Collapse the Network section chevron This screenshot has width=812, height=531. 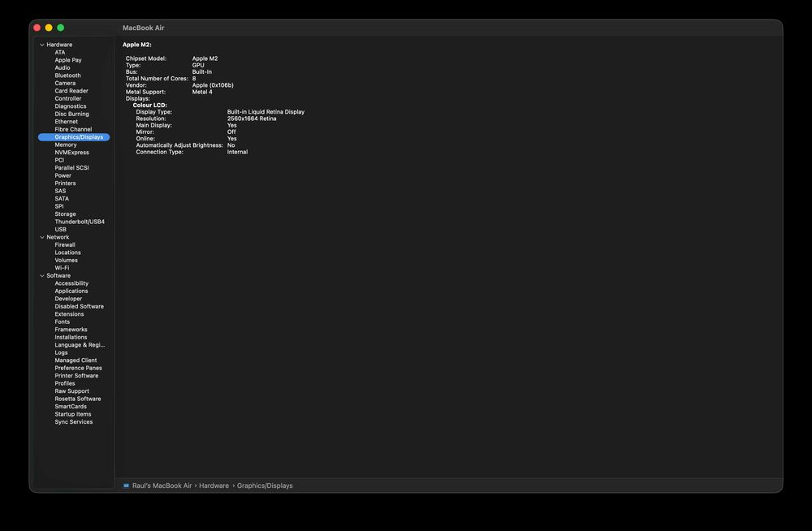click(x=42, y=237)
